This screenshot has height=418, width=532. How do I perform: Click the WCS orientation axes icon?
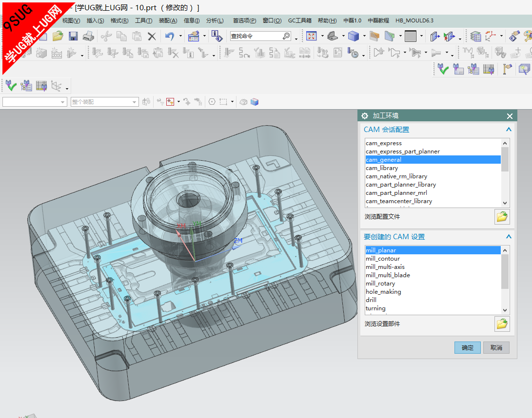click(x=490, y=36)
